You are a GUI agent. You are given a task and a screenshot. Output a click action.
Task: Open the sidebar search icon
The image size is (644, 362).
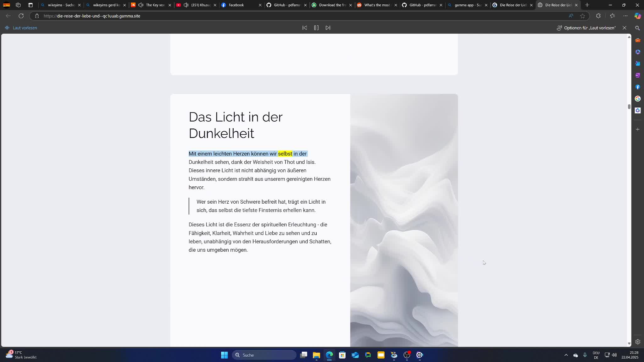pos(637,28)
